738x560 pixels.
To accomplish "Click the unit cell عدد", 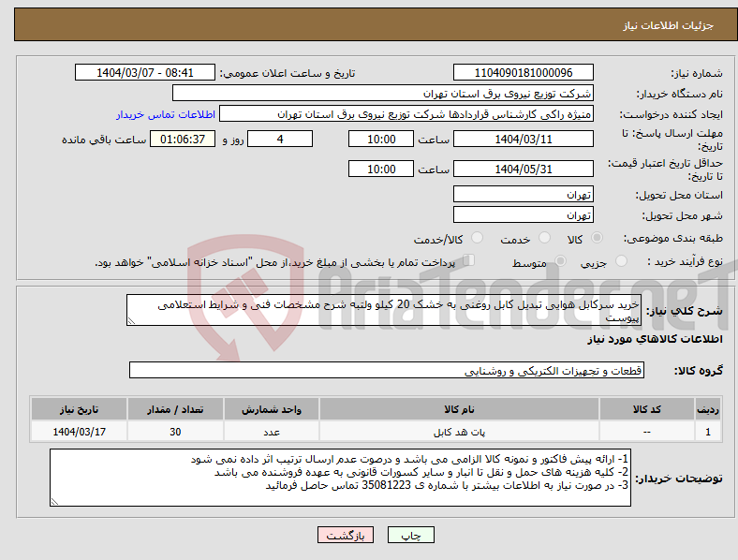I will point(272,432).
